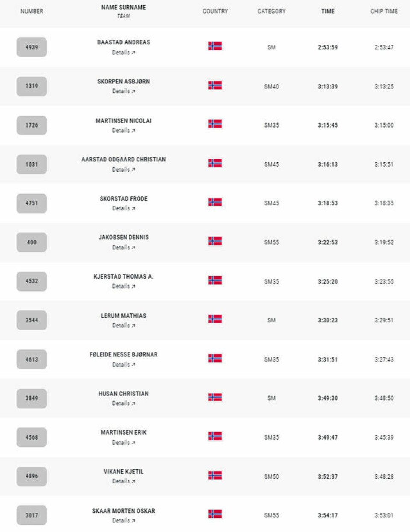The height and width of the screenshot is (532, 410).
Task: Click flag icon in Lerum Mathias row
Action: pos(215,319)
